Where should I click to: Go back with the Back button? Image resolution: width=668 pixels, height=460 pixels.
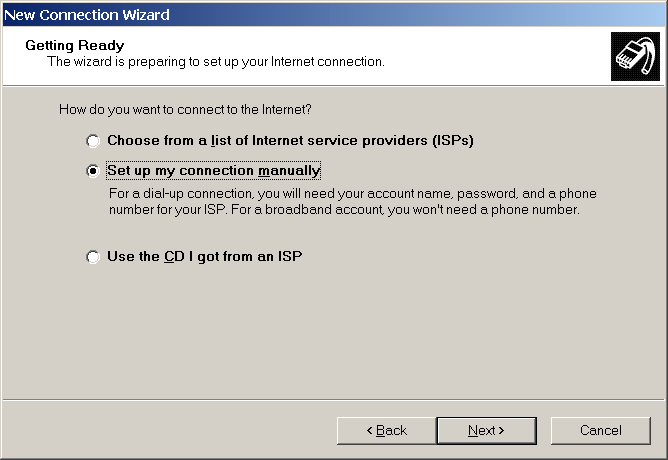[x=385, y=430]
